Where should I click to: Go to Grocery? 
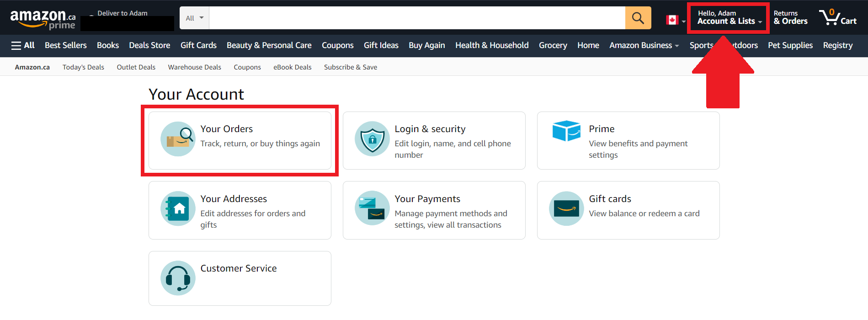[553, 45]
